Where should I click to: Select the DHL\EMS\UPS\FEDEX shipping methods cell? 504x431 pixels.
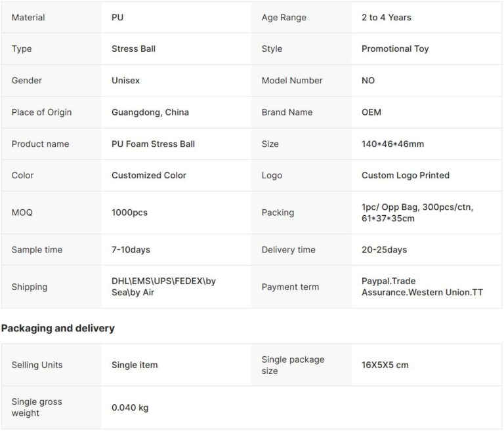pyautogui.click(x=163, y=287)
